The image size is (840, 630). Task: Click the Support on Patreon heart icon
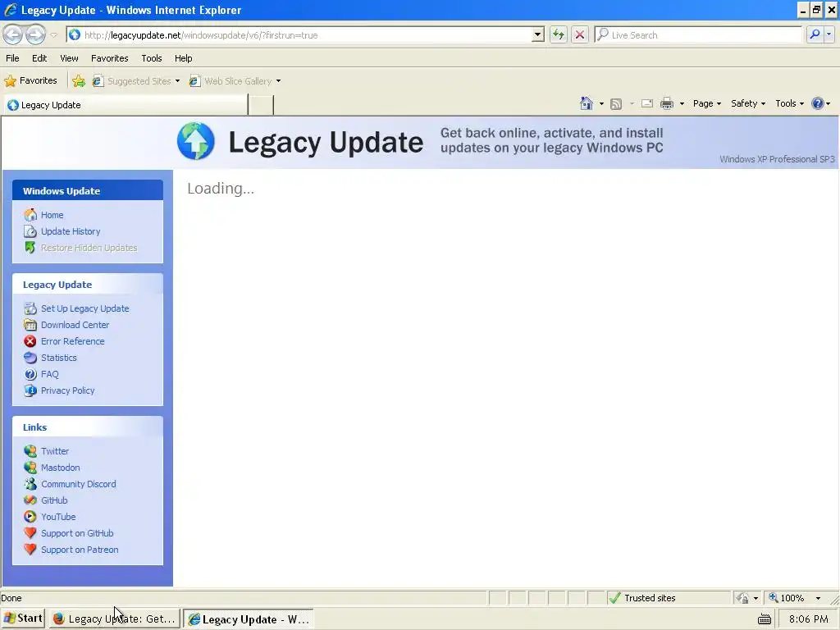tap(30, 550)
